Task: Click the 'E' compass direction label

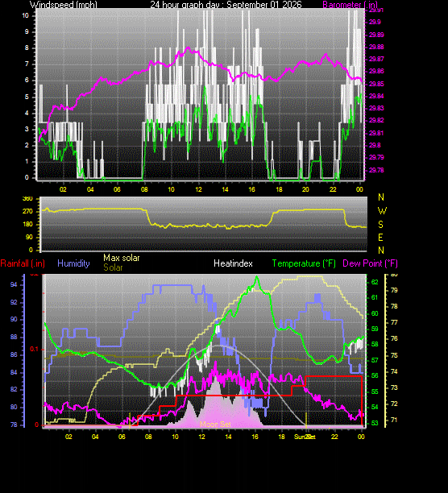Action: pyautogui.click(x=380, y=238)
